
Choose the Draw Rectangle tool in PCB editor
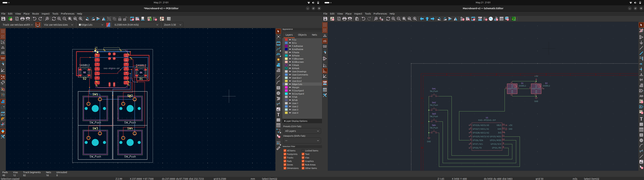pyautogui.click(x=278, y=88)
